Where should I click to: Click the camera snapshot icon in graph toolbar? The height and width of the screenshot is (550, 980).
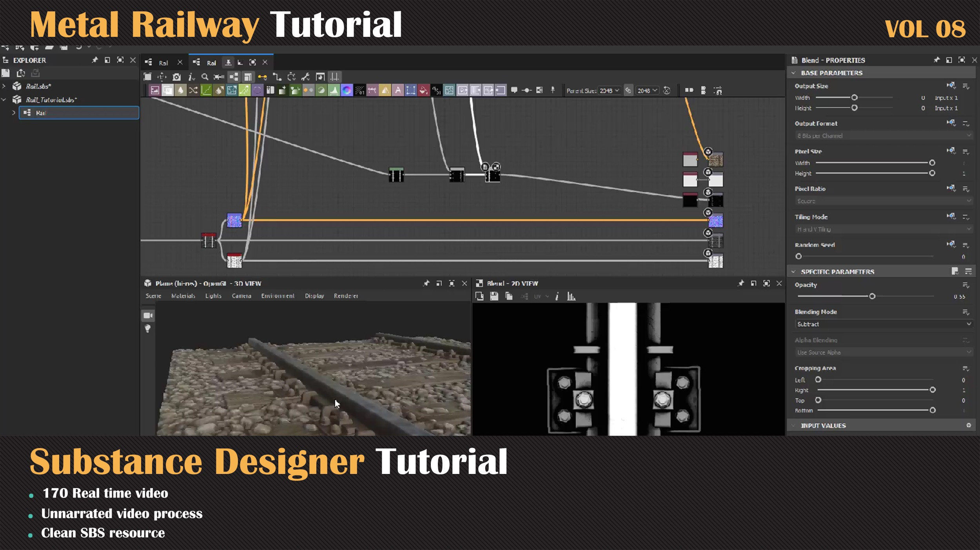(x=177, y=77)
